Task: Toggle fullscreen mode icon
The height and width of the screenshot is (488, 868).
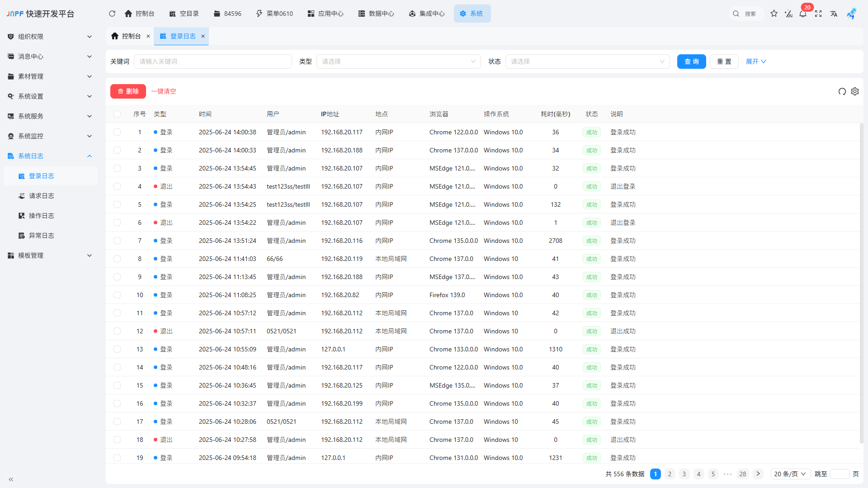Action: [818, 14]
